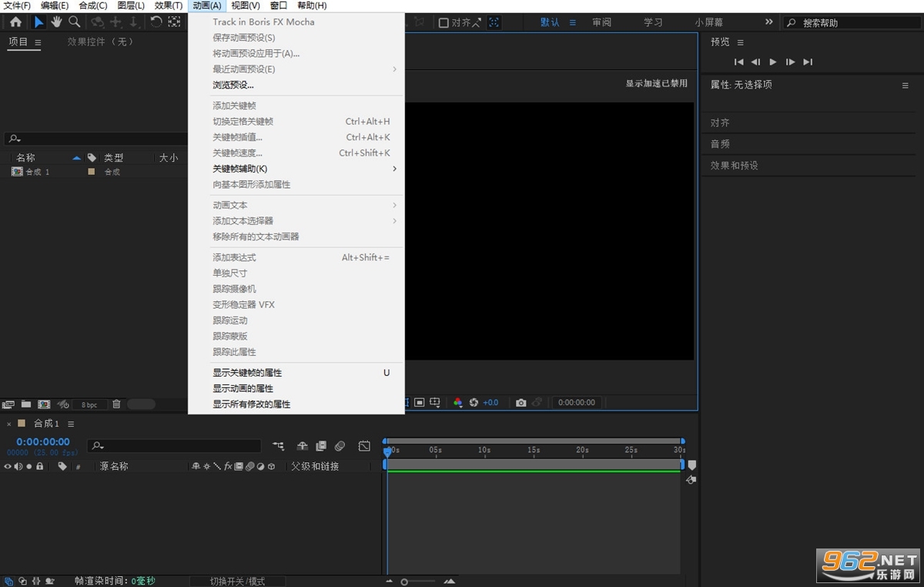Go to last frame in Preview panel
Viewport: 924px width, 587px height.
808,62
